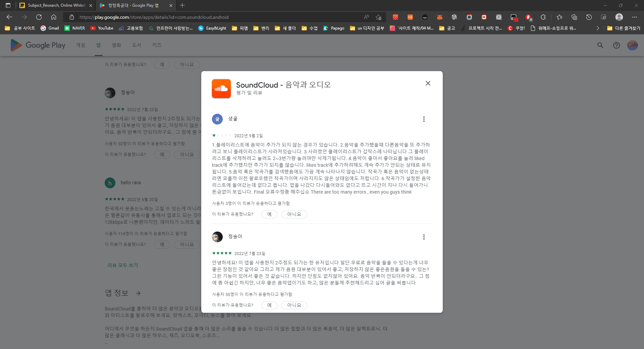
Task: Open NAVER bookmark
Action: (75, 28)
